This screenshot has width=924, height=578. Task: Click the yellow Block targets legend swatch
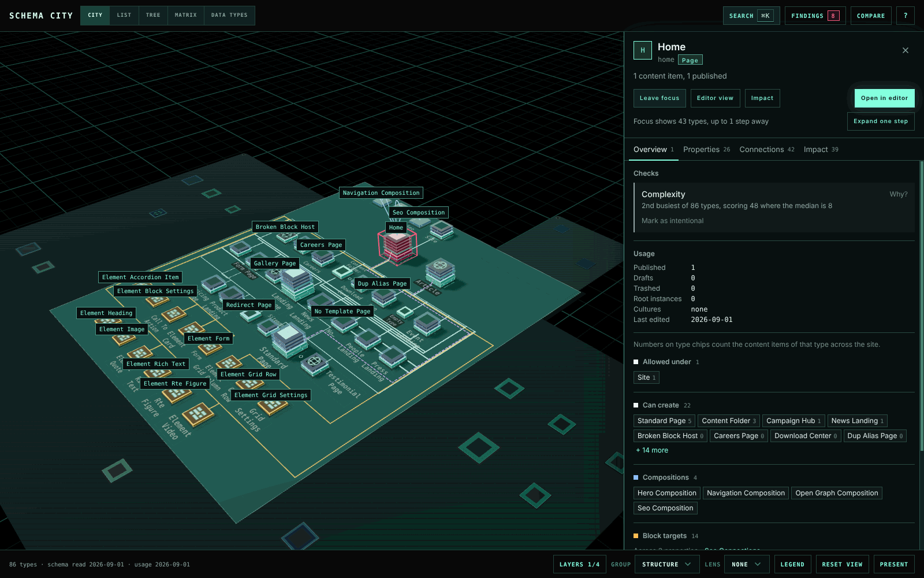point(636,536)
